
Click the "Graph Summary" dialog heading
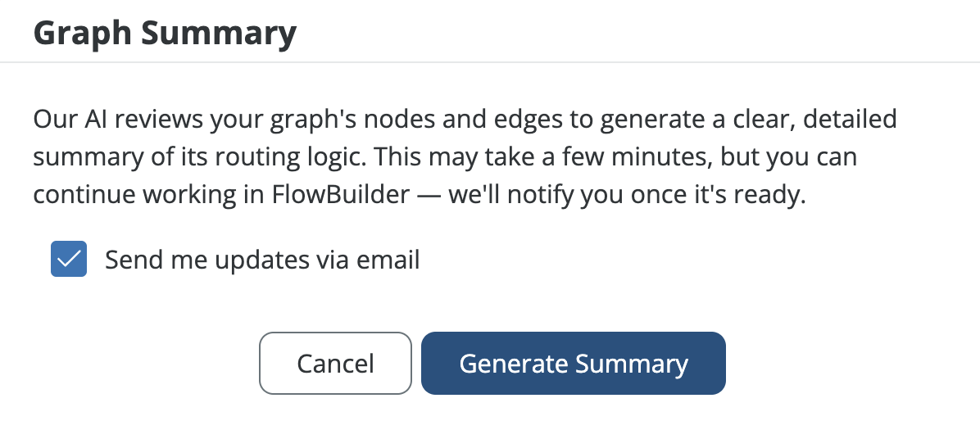point(165,34)
